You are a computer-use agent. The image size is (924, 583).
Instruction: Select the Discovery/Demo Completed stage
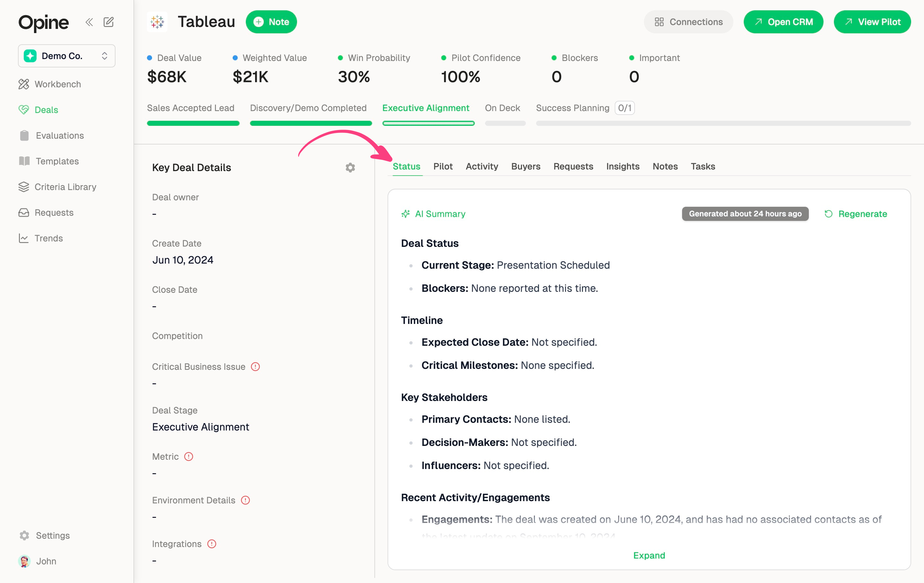click(308, 108)
